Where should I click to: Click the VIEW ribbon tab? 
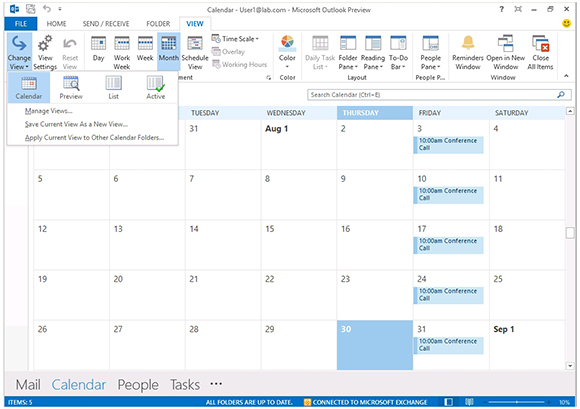point(195,24)
